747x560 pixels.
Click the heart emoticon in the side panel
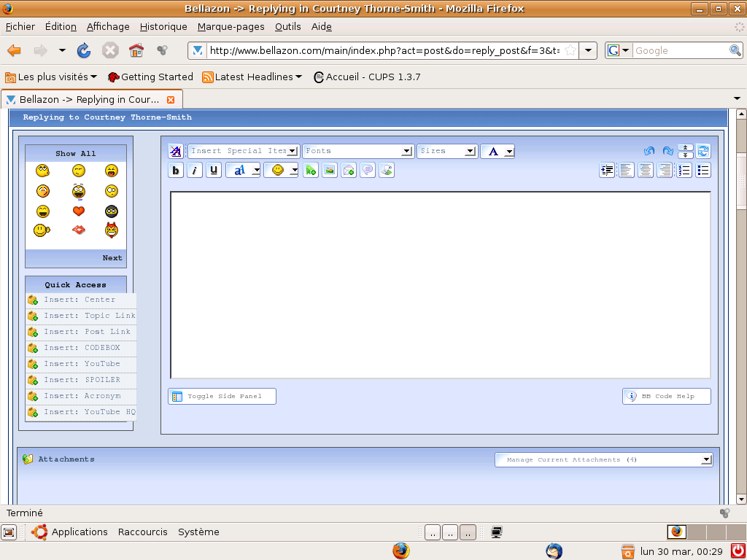tap(79, 211)
